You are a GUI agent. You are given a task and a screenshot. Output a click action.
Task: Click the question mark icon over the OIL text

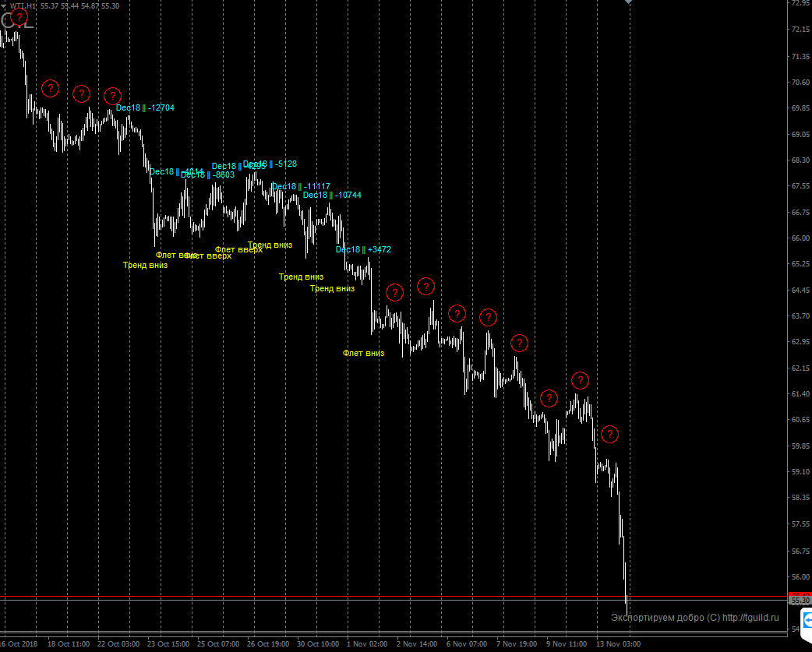[19, 17]
